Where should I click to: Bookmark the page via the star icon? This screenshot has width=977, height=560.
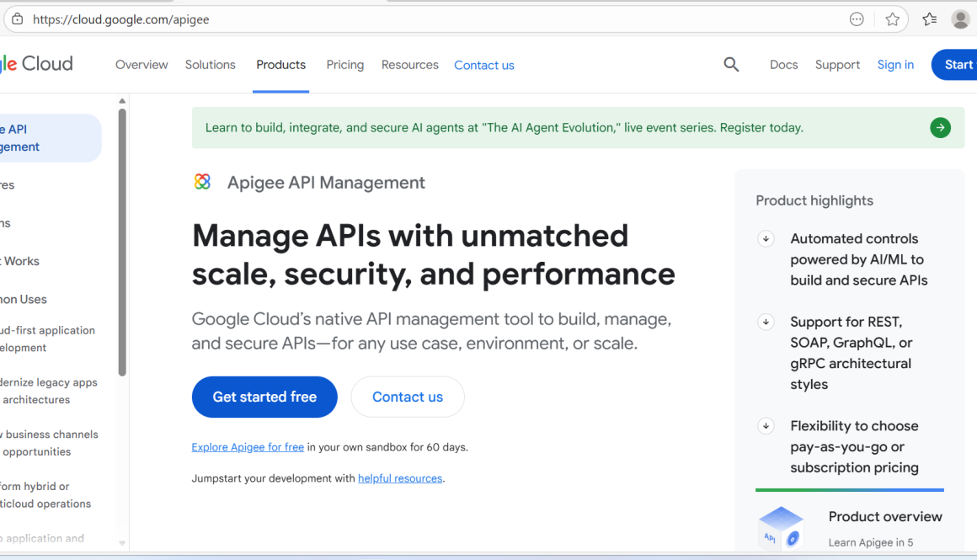(x=892, y=19)
